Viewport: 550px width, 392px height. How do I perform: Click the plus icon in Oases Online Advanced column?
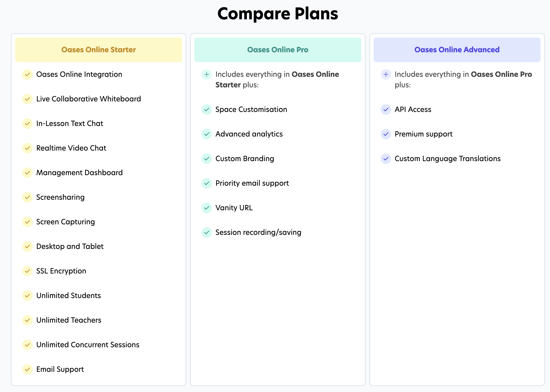tap(386, 74)
